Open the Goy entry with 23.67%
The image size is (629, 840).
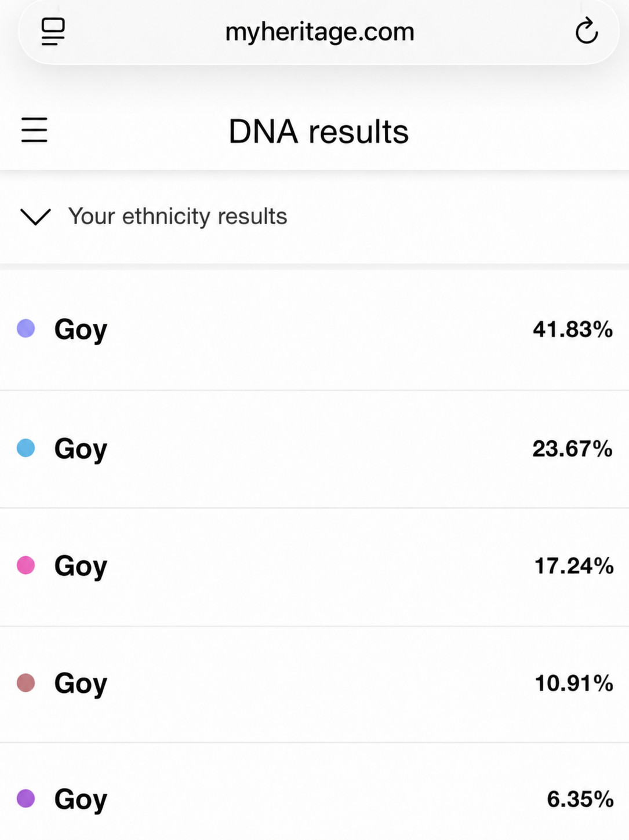tap(314, 449)
